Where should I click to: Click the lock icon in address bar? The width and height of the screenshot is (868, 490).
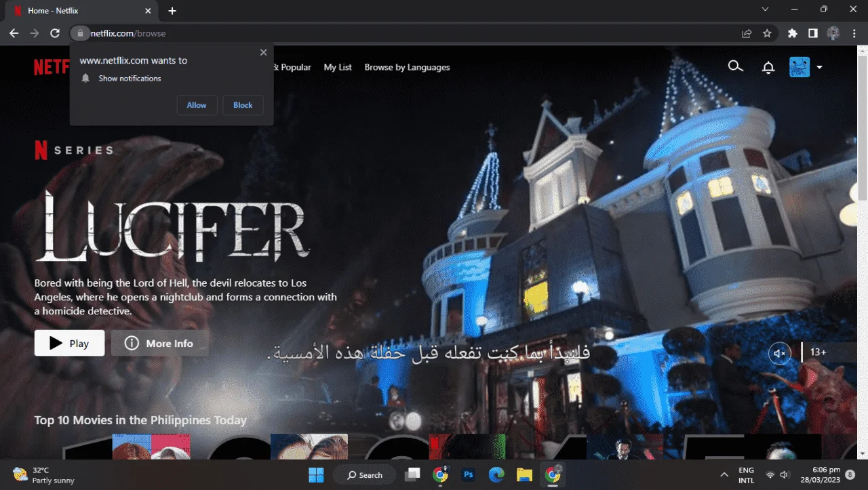pyautogui.click(x=80, y=33)
